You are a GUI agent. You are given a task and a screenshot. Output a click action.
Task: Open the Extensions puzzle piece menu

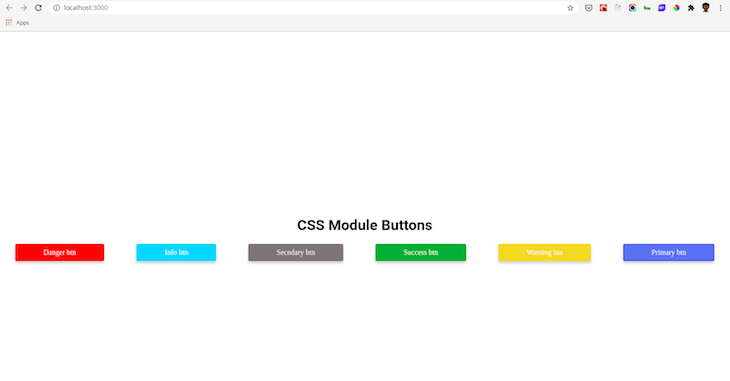691,8
